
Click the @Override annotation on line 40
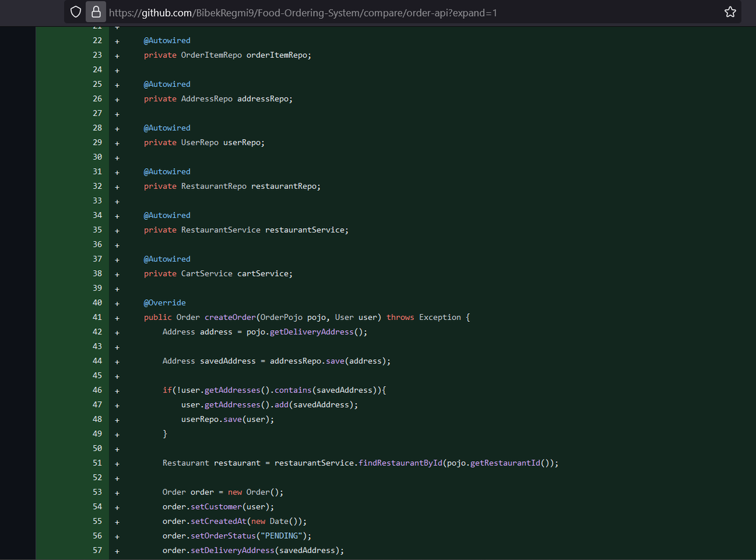[164, 302]
